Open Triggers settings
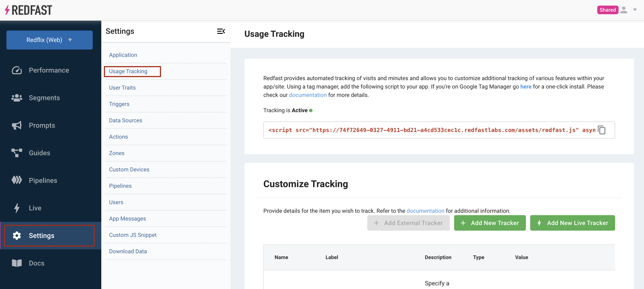This screenshot has height=289, width=644. [x=119, y=104]
